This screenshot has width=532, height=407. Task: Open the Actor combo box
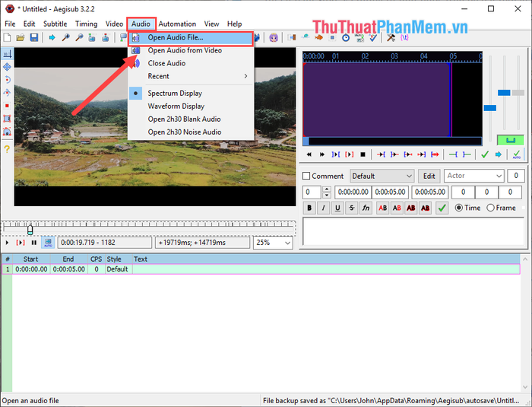[x=473, y=176]
